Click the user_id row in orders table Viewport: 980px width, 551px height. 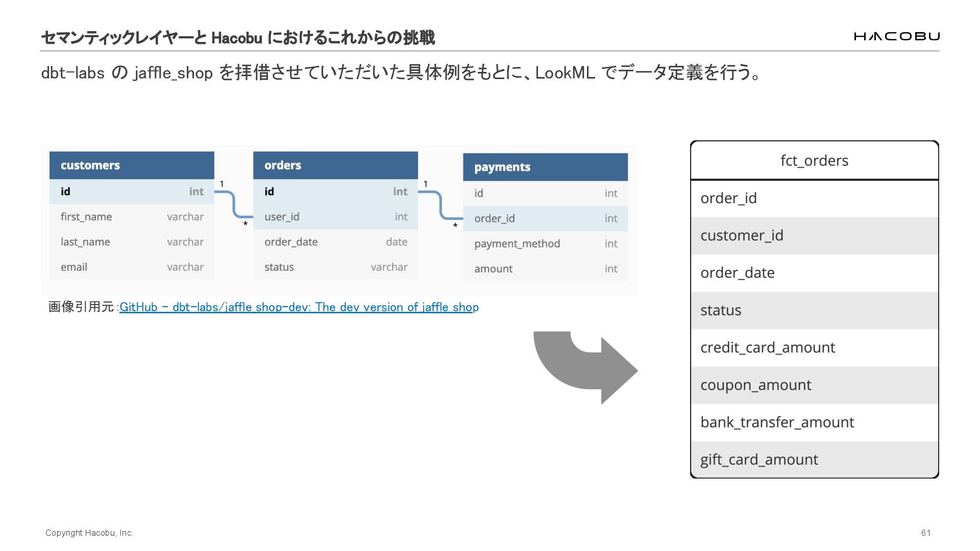click(335, 217)
